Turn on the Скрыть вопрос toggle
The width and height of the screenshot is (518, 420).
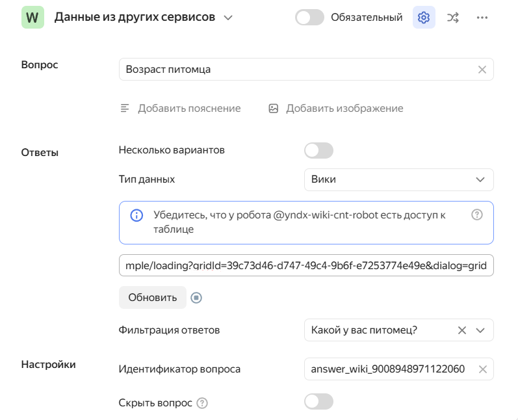point(318,402)
